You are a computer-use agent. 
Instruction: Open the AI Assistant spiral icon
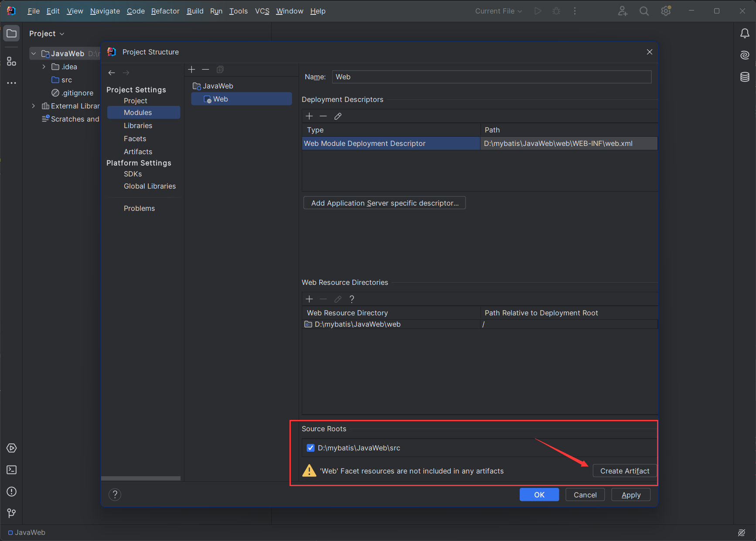(x=745, y=55)
